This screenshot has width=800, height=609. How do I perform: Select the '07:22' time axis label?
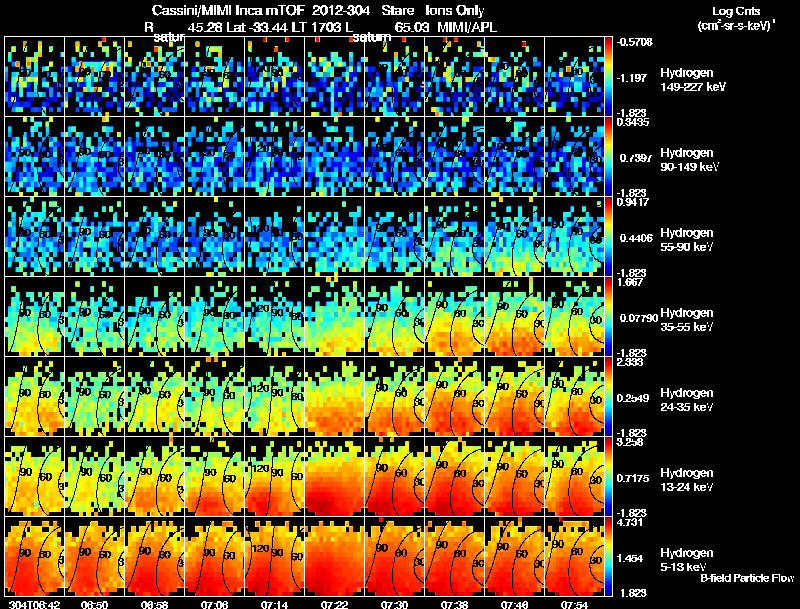[x=334, y=604]
